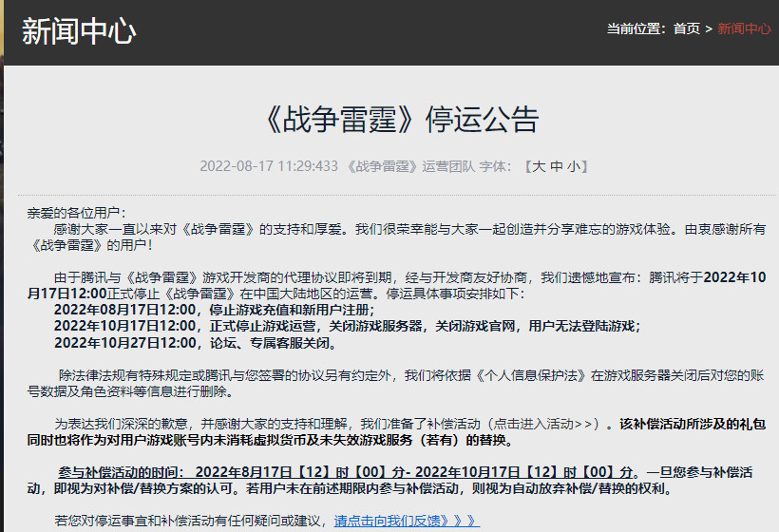Image resolution: width=779 pixels, height=532 pixels.
Task: Click the line 2022年08月17日12:00 停止游戏充值
Action: coord(214,310)
